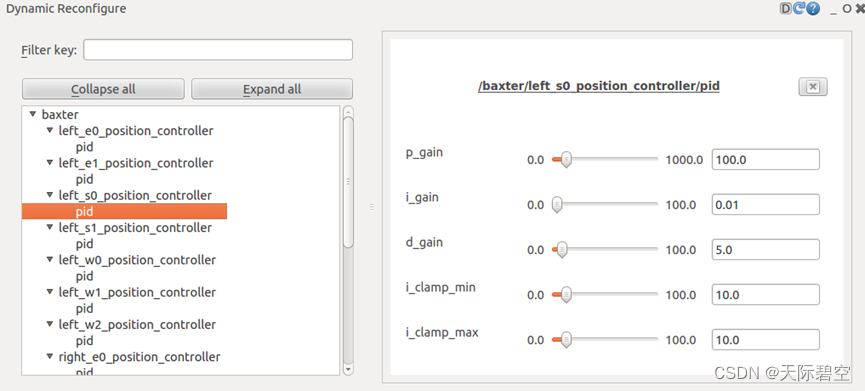865x391 pixels.
Task: Collapse right_e0_position_controller arrow
Action: (50, 357)
